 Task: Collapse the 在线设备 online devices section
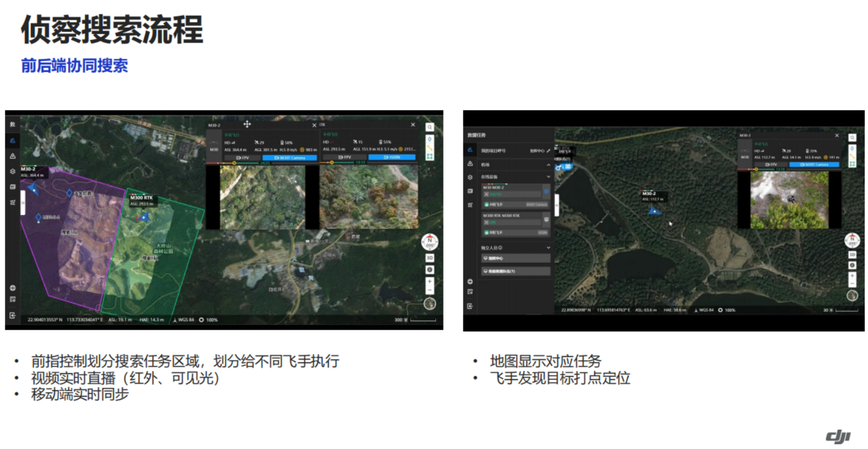point(548,176)
